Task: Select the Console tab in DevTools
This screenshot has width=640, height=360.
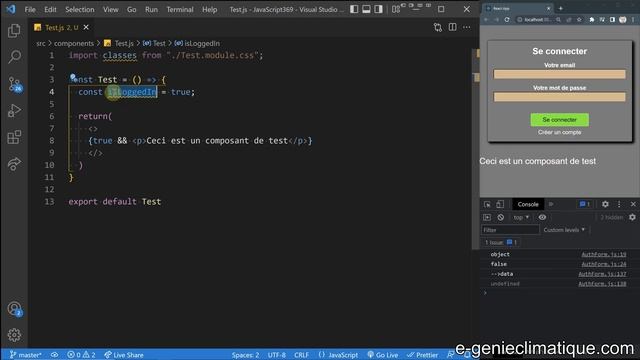Action: (528, 204)
